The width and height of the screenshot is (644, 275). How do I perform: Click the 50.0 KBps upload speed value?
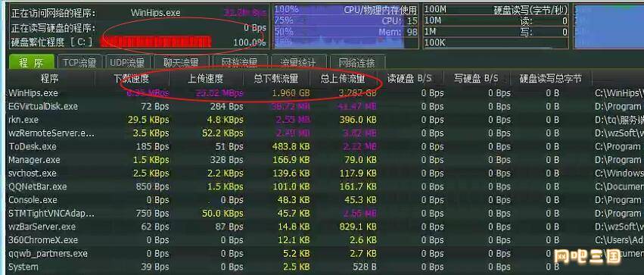(x=222, y=214)
